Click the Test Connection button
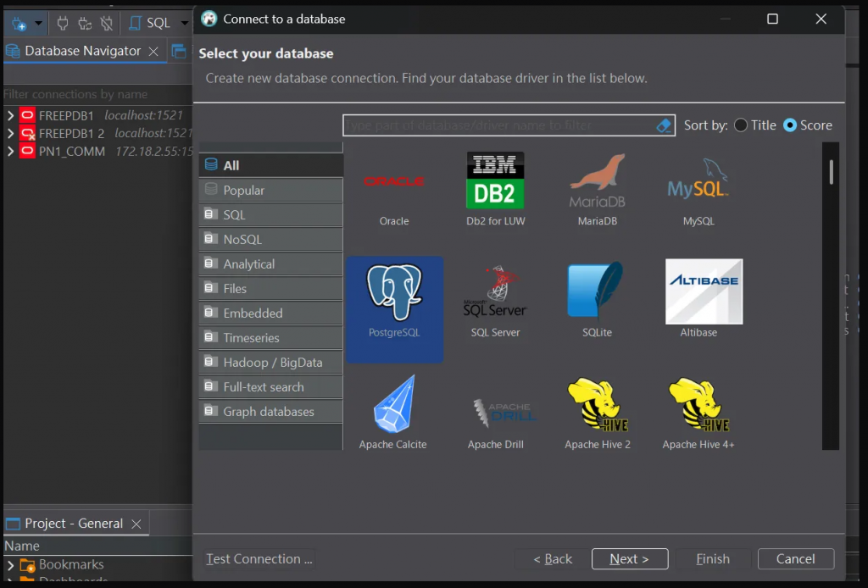The image size is (868, 588). click(259, 558)
